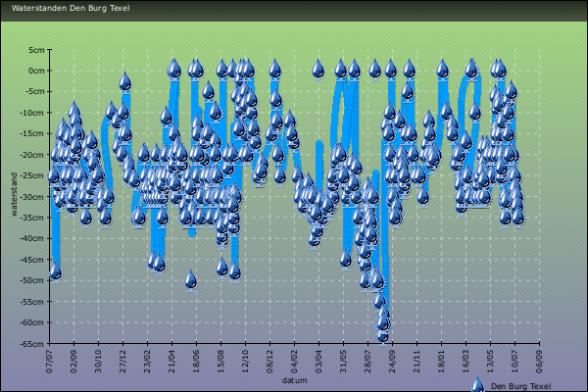Click the -65cm y-axis tick label
The width and height of the screenshot is (588, 392).
point(31,344)
